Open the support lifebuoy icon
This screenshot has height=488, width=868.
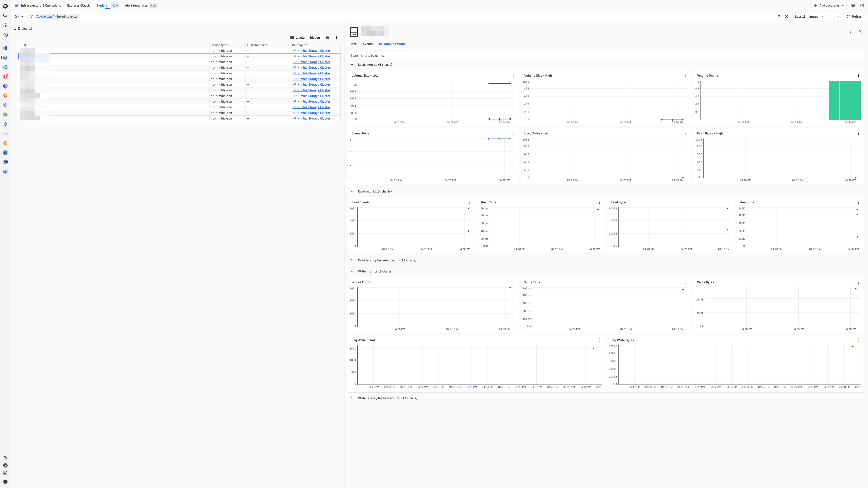coord(5,465)
